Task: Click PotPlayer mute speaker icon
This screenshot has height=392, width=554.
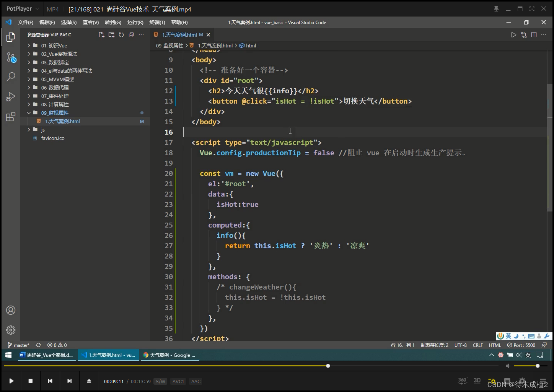Action: (x=508, y=366)
